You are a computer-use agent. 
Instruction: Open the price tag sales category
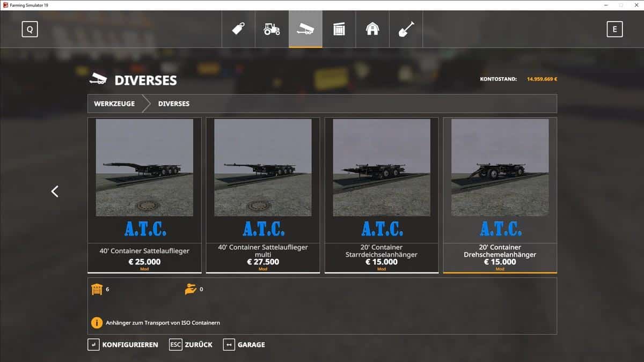click(239, 29)
